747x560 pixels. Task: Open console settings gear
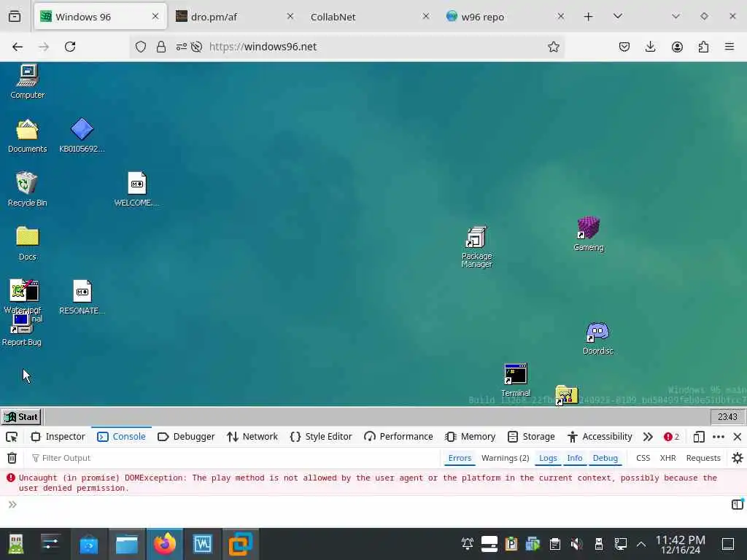737,458
